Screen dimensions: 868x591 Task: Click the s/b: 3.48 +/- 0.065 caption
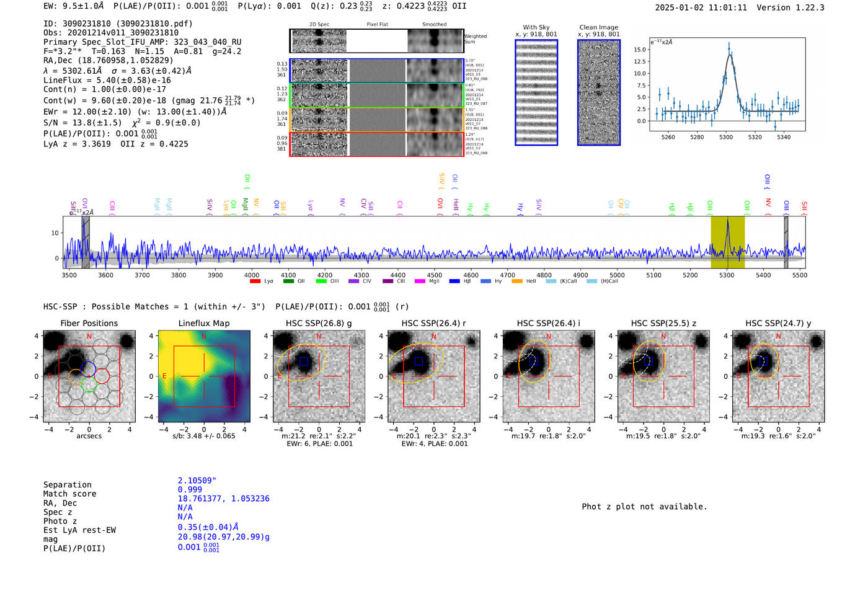click(x=204, y=436)
